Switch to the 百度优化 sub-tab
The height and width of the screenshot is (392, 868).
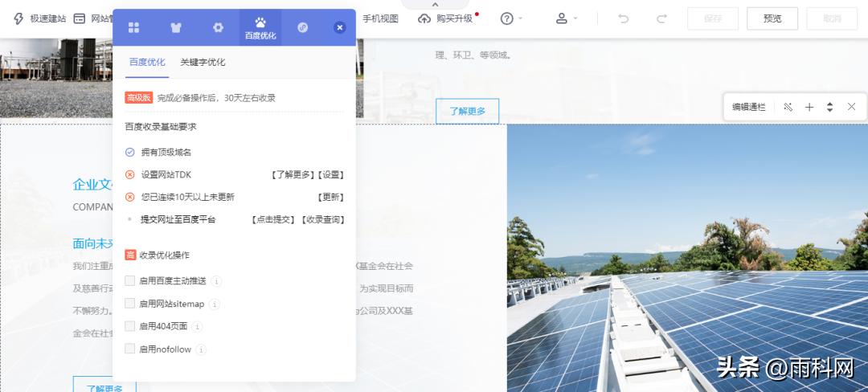(x=147, y=63)
